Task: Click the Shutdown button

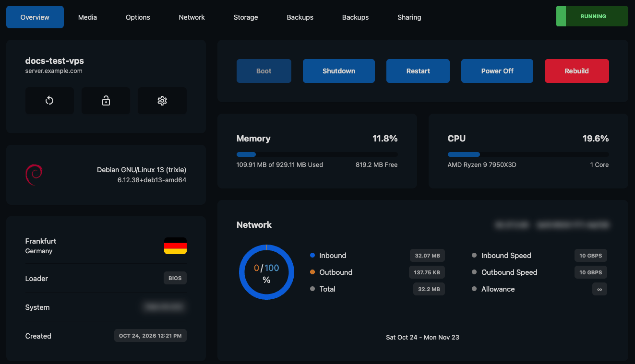Action: 339,71
